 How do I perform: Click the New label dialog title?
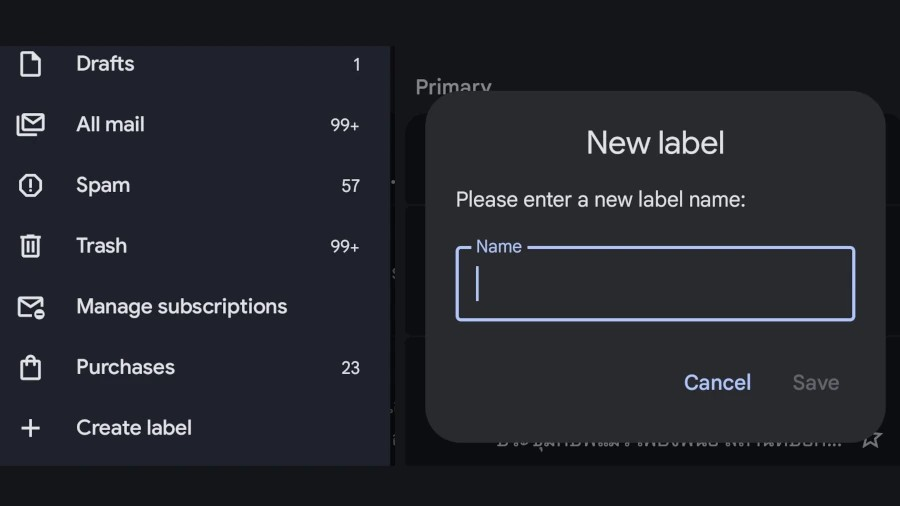pyautogui.click(x=655, y=143)
